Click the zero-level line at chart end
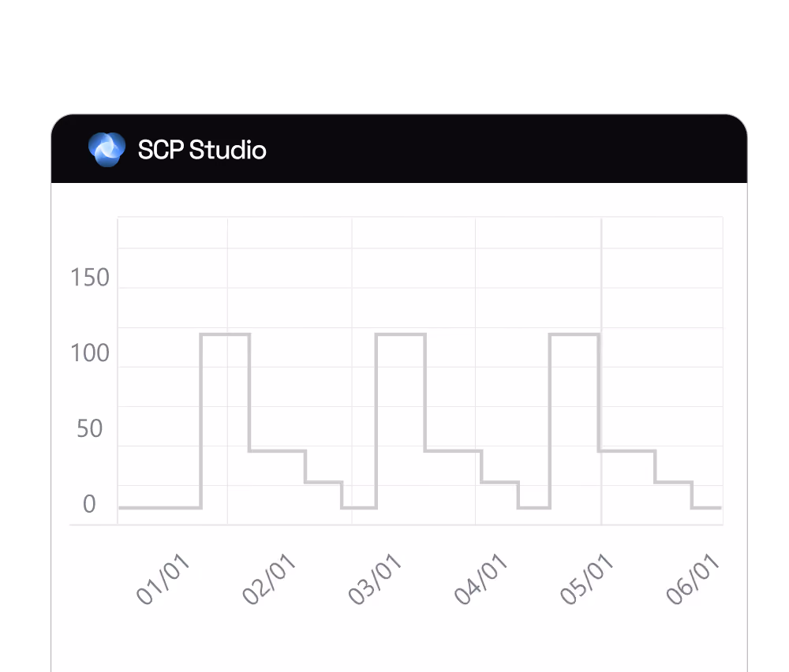 click(x=706, y=508)
